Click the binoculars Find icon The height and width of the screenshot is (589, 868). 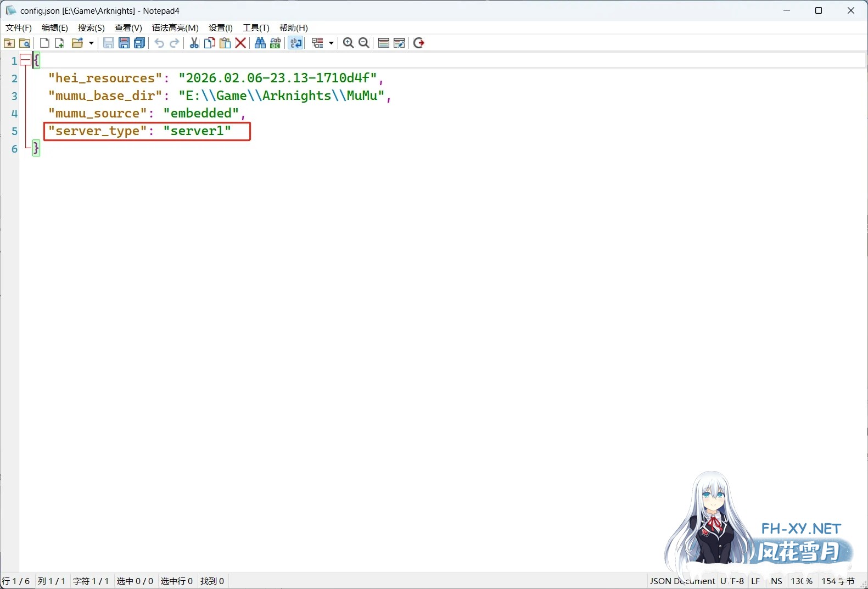tap(260, 43)
